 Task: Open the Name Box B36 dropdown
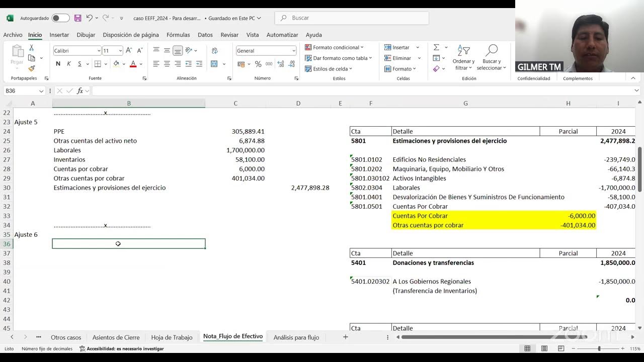pyautogui.click(x=41, y=91)
